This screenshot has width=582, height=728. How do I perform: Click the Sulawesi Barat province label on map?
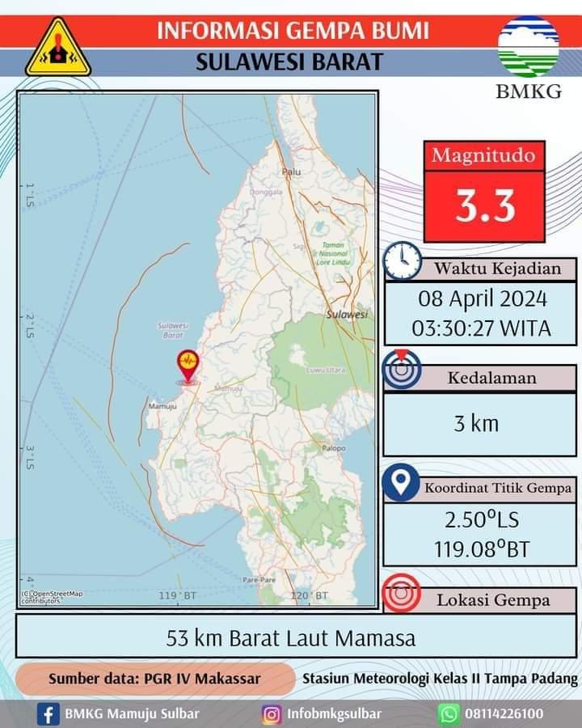173,330
